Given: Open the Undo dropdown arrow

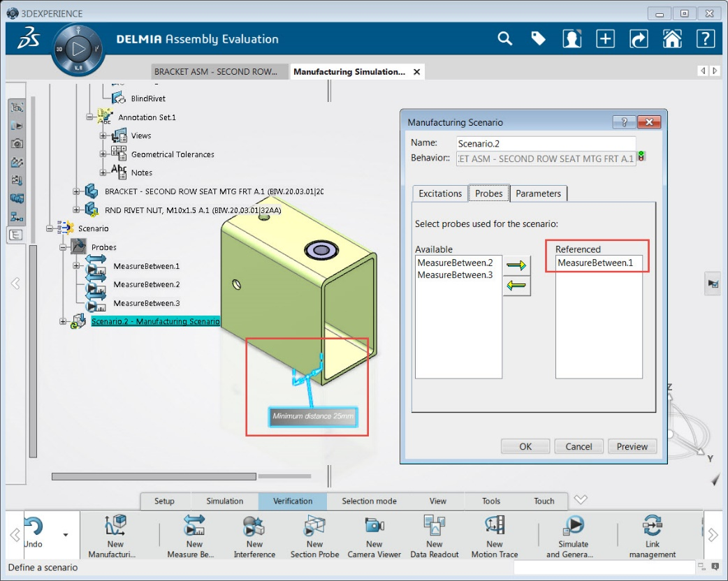Looking at the screenshot, I should 66,535.
